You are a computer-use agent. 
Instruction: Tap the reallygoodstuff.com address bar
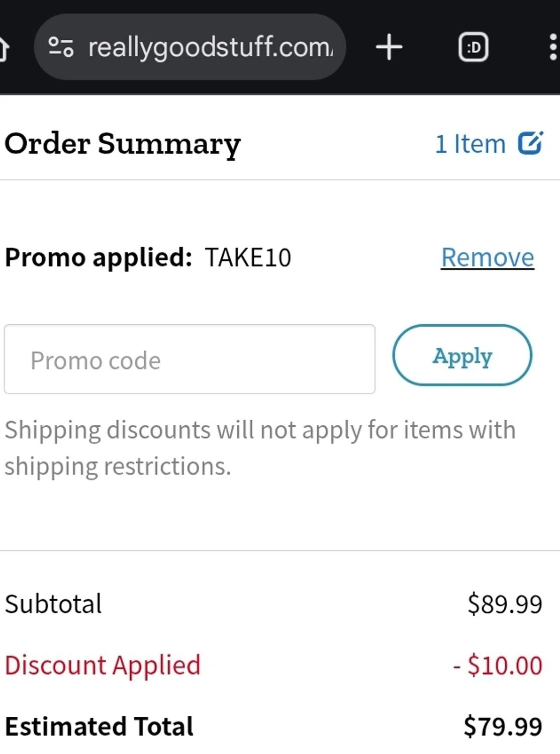point(210,47)
